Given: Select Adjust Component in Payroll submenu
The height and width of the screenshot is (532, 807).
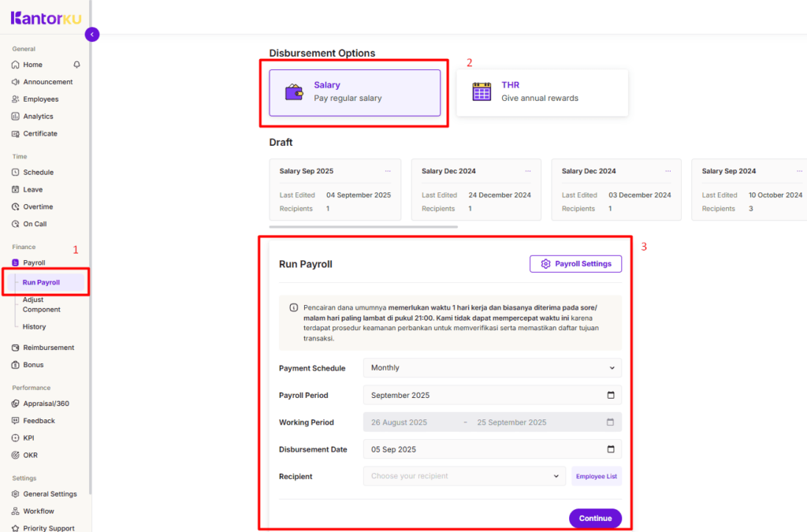Looking at the screenshot, I should click(41, 304).
